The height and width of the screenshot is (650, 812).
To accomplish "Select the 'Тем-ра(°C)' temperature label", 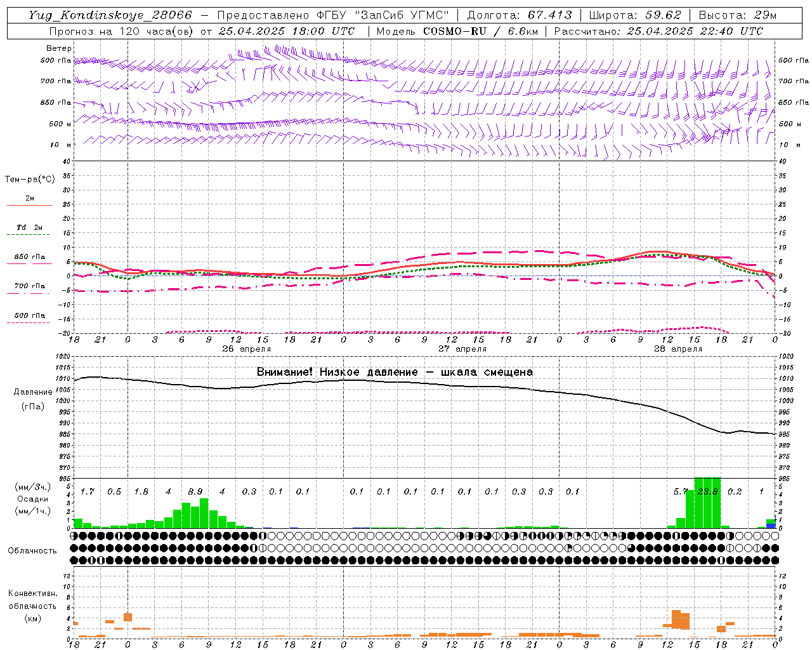I will 30,180.
